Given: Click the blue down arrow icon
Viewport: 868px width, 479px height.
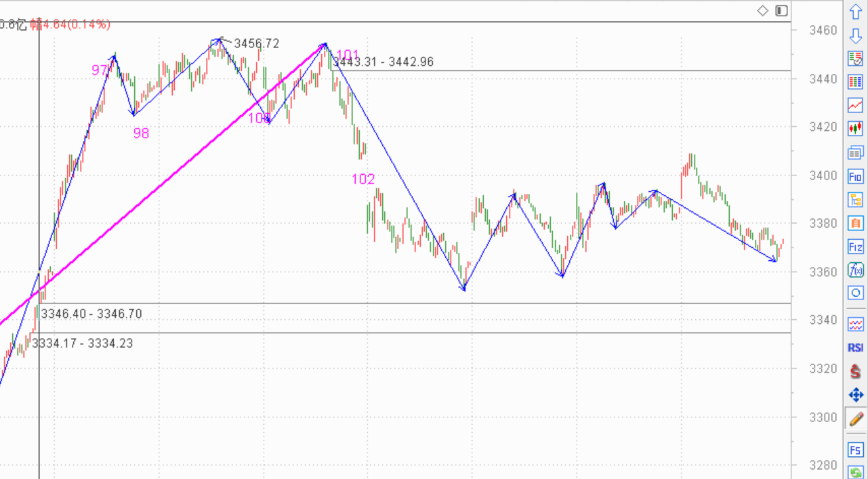Looking at the screenshot, I should tap(855, 36).
